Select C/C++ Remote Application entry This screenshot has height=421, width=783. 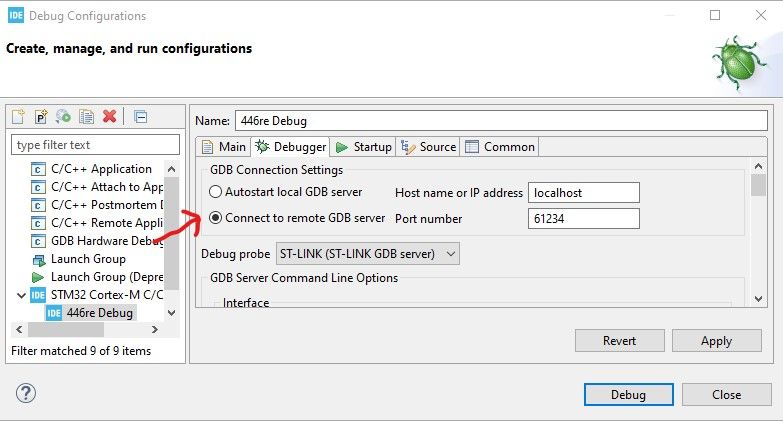point(97,223)
